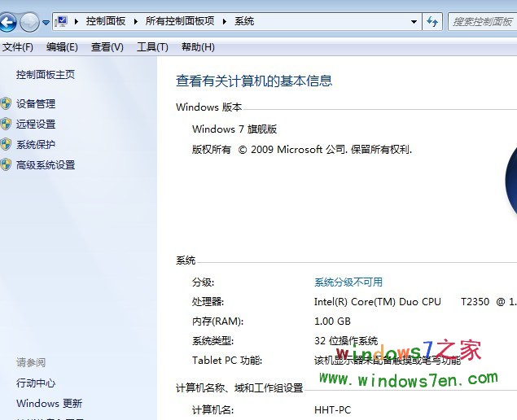
Task: Click 系统分级不可用 rating link
Action: point(348,282)
